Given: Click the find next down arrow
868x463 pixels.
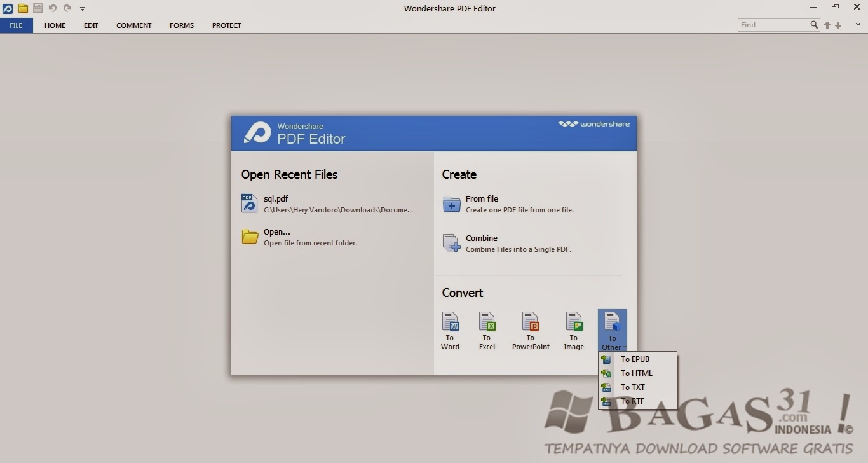Looking at the screenshot, I should tap(838, 25).
